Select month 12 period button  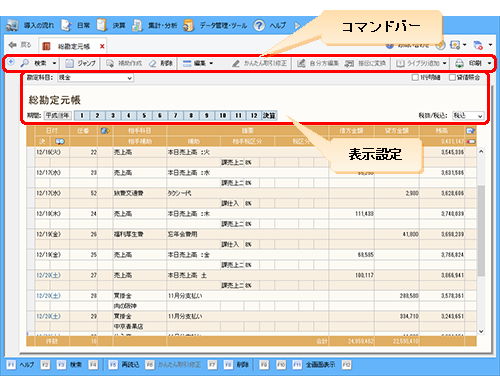click(254, 116)
